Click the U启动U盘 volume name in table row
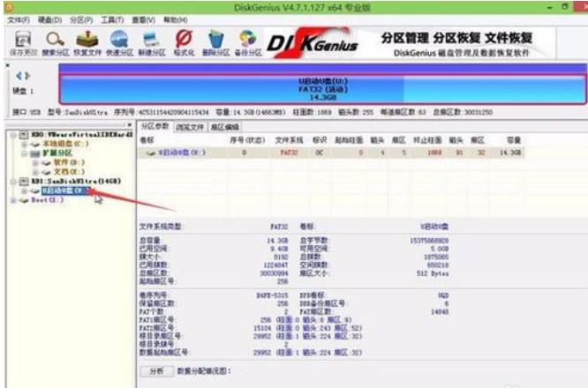The height and width of the screenshot is (388, 588). pyautogui.click(x=182, y=153)
